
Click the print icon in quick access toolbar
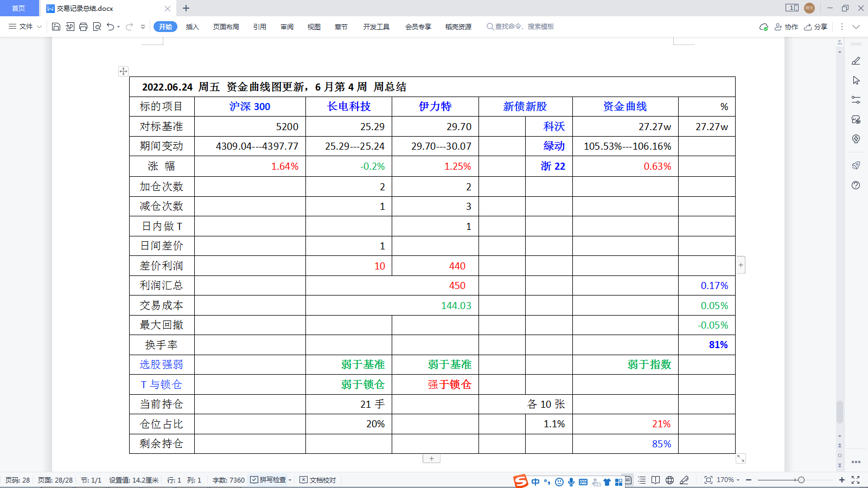click(x=83, y=26)
